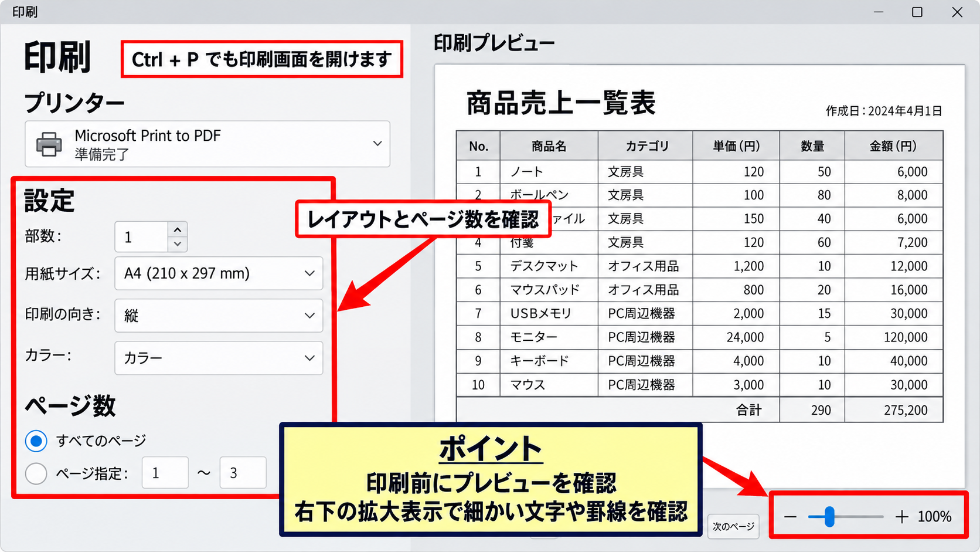Click the page range end field showing 3
Image resolution: width=980 pixels, height=552 pixels.
pos(243,473)
